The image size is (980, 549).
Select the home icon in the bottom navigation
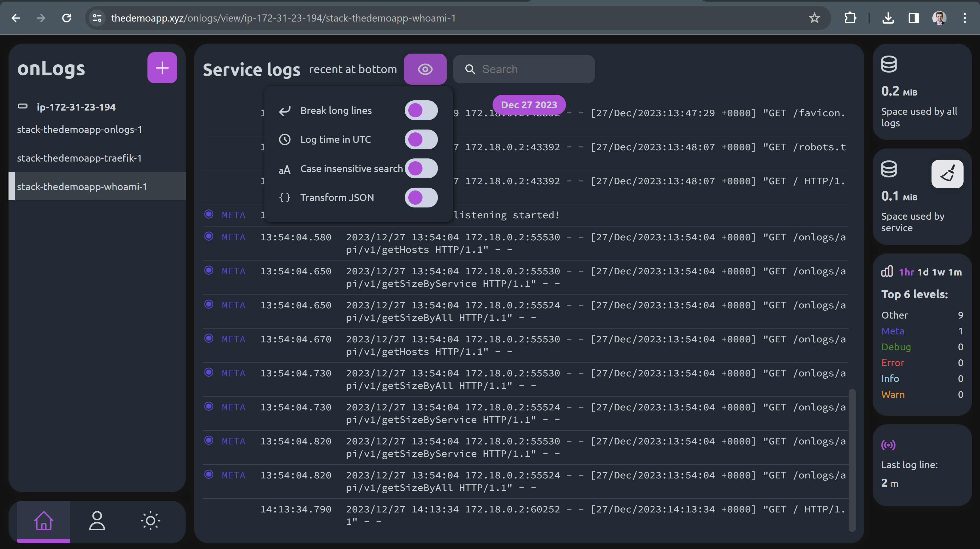[44, 521]
